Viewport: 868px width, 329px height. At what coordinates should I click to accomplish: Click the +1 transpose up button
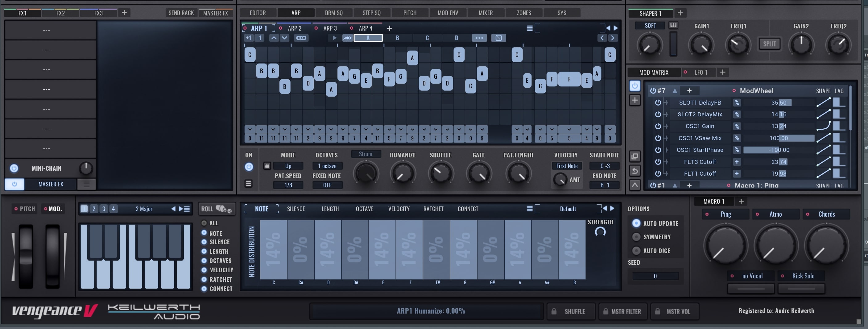click(248, 38)
